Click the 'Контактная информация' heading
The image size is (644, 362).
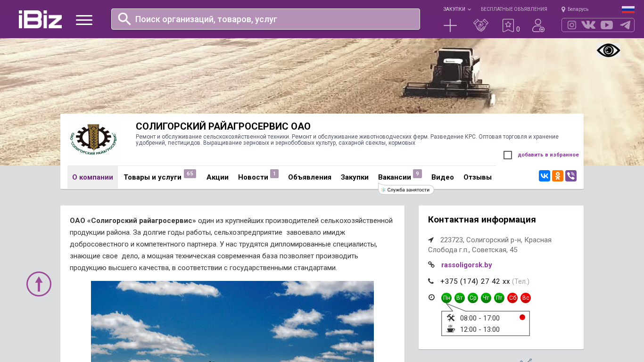coord(482,220)
